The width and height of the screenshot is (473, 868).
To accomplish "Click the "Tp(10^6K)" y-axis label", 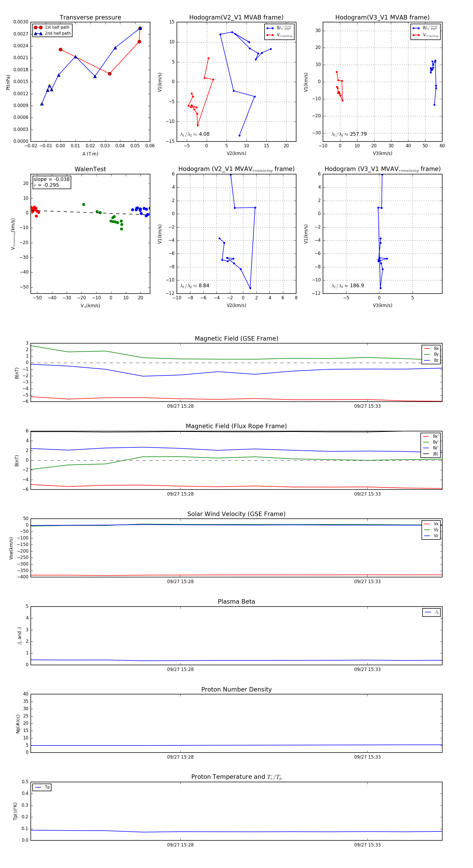I will [x=15, y=811].
